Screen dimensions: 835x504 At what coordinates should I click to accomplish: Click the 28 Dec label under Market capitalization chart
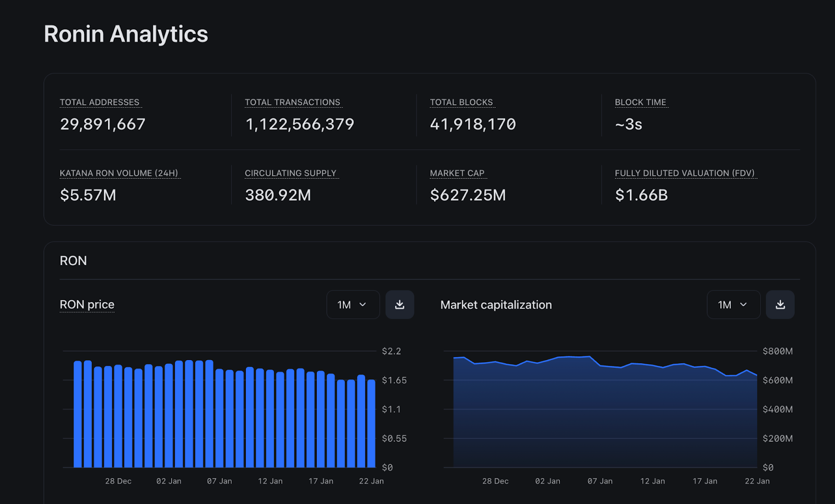(x=495, y=481)
